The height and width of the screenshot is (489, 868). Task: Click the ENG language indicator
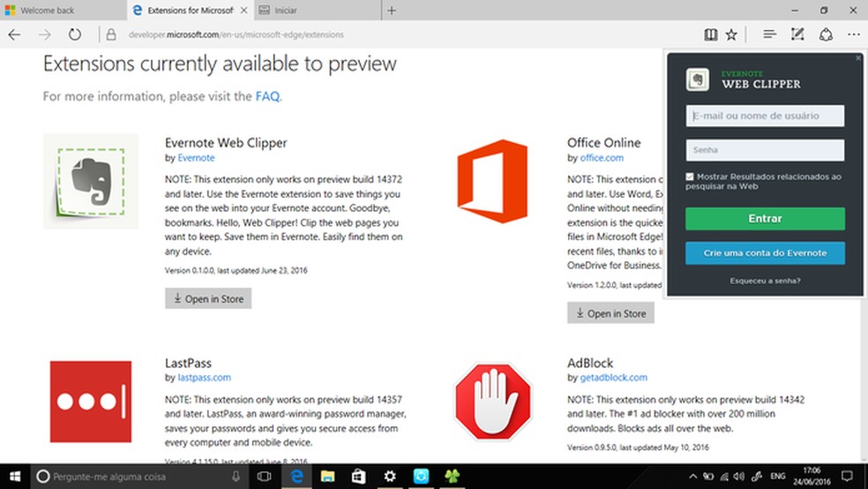778,477
